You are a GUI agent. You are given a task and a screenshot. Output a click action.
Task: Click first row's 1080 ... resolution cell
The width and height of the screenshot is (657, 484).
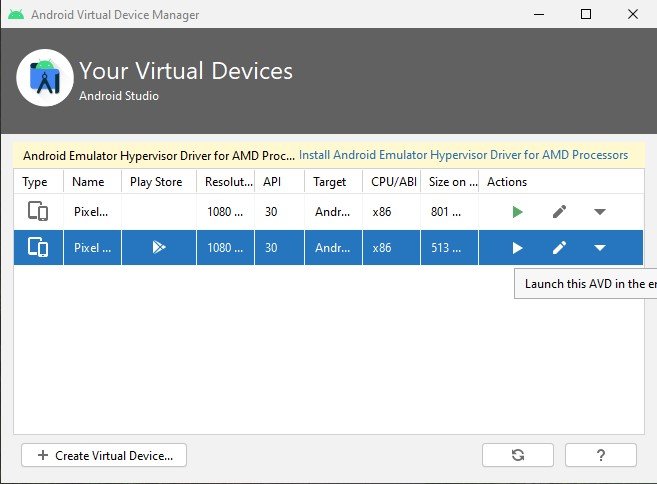225,212
